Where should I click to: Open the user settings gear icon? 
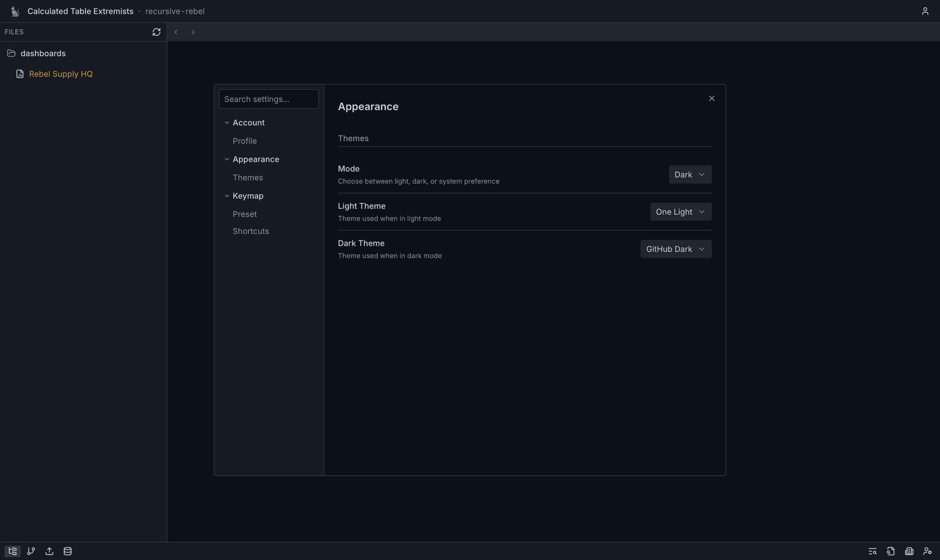point(927,551)
